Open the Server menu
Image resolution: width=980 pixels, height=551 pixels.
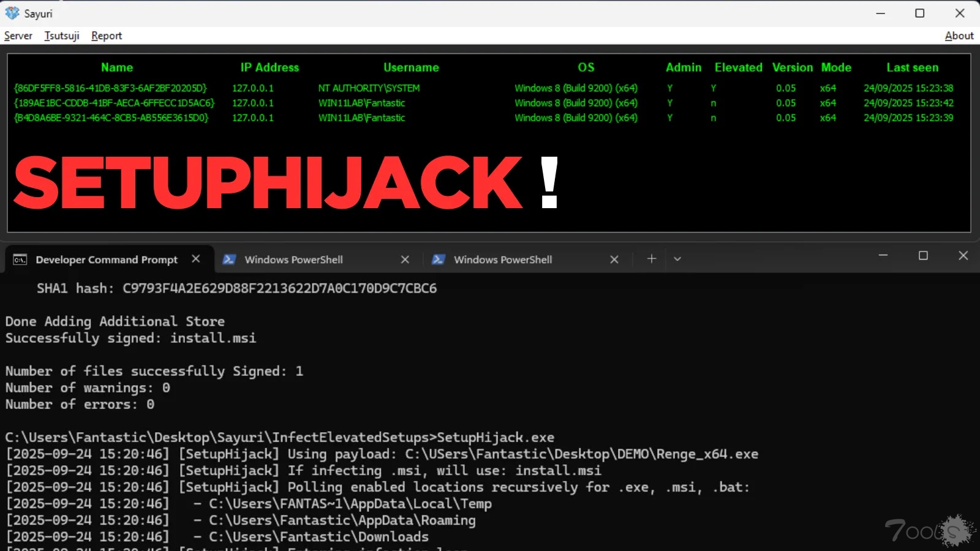(x=18, y=36)
